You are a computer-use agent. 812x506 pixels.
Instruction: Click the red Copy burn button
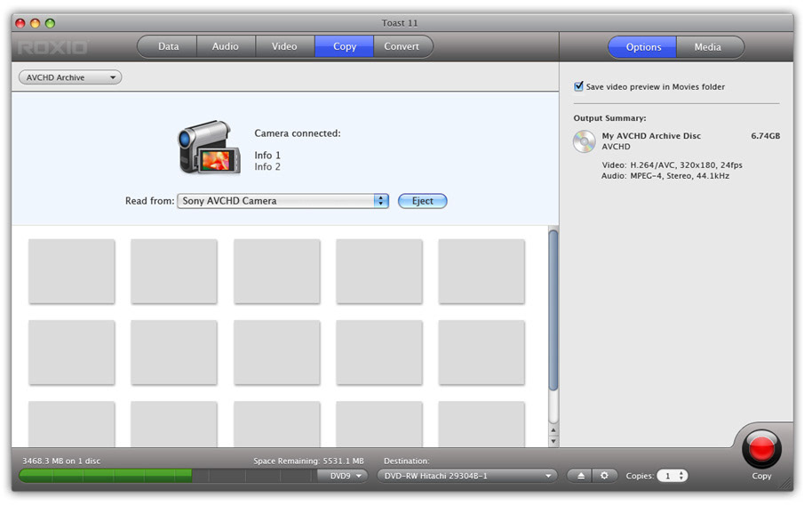pos(761,449)
